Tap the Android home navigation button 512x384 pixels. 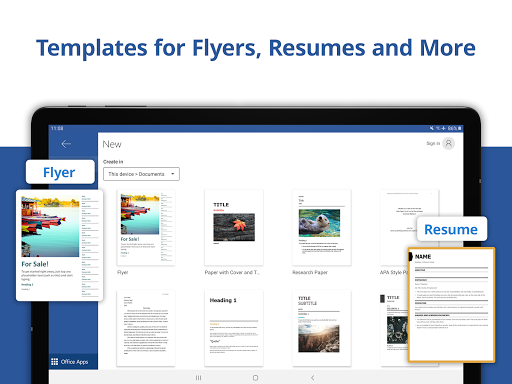[x=255, y=378]
